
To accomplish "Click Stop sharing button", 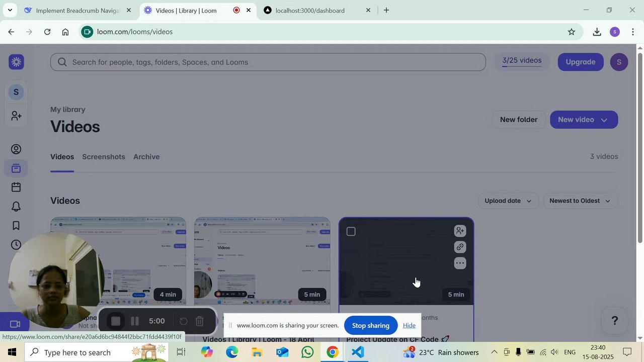I will [x=371, y=325].
